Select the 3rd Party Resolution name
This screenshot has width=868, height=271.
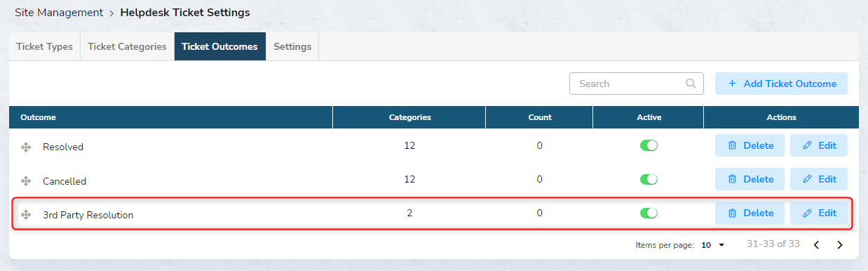[x=88, y=215]
